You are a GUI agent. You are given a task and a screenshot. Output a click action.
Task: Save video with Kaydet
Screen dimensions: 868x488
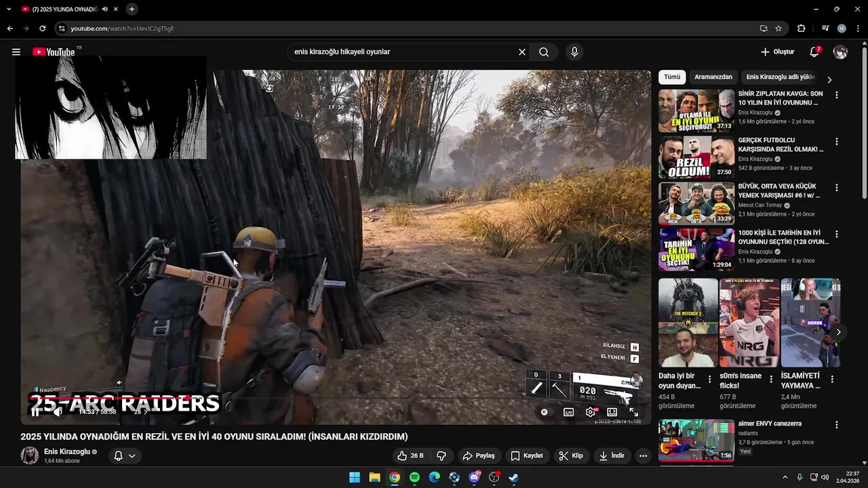click(527, 455)
